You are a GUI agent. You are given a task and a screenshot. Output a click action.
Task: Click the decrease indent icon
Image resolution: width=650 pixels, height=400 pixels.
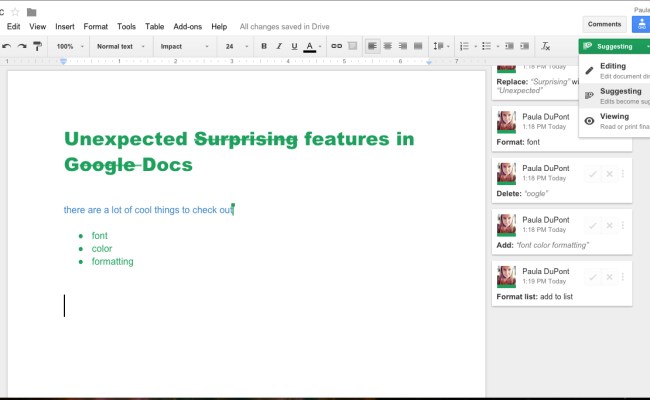(509, 46)
